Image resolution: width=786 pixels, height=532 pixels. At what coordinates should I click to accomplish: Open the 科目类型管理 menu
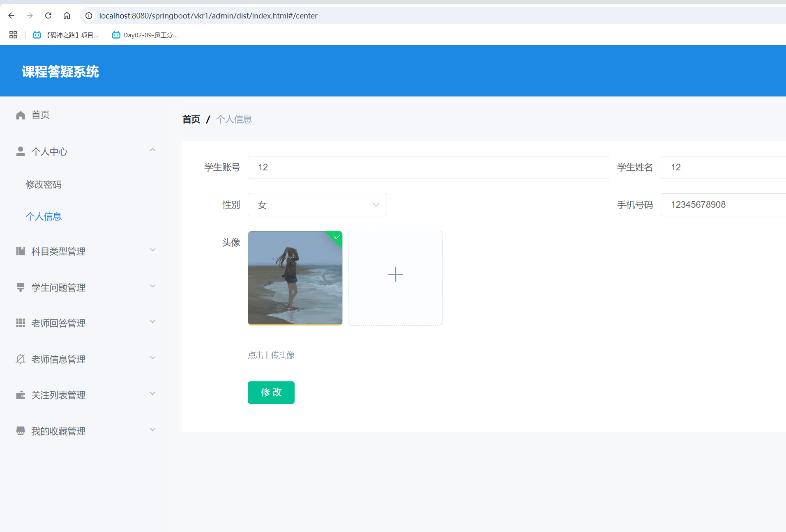(58, 251)
